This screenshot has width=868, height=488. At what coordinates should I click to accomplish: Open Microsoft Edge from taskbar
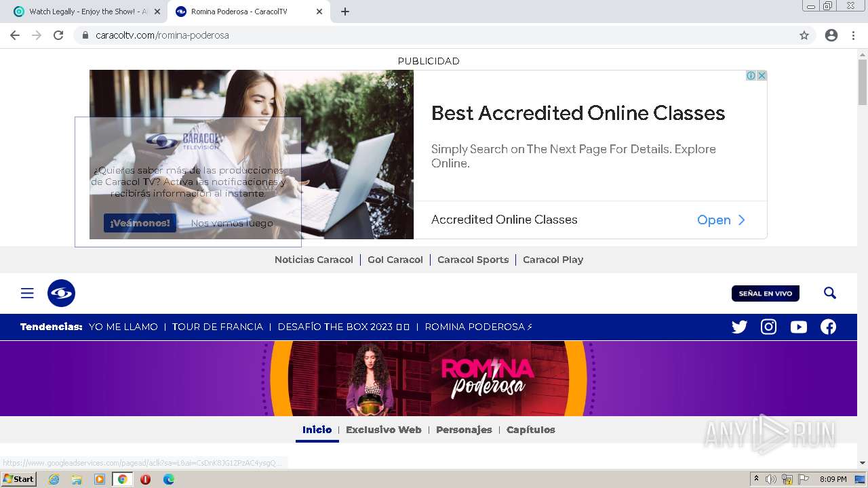pos(168,479)
